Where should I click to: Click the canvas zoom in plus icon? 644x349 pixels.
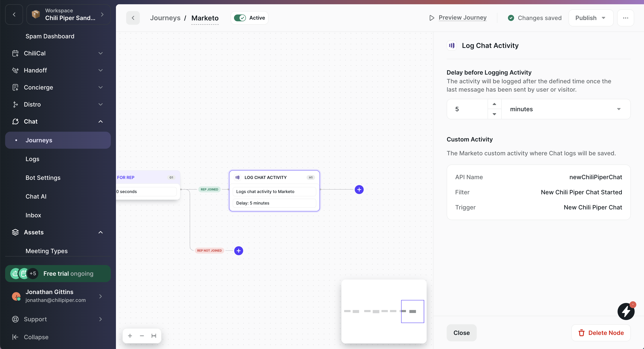click(x=130, y=336)
